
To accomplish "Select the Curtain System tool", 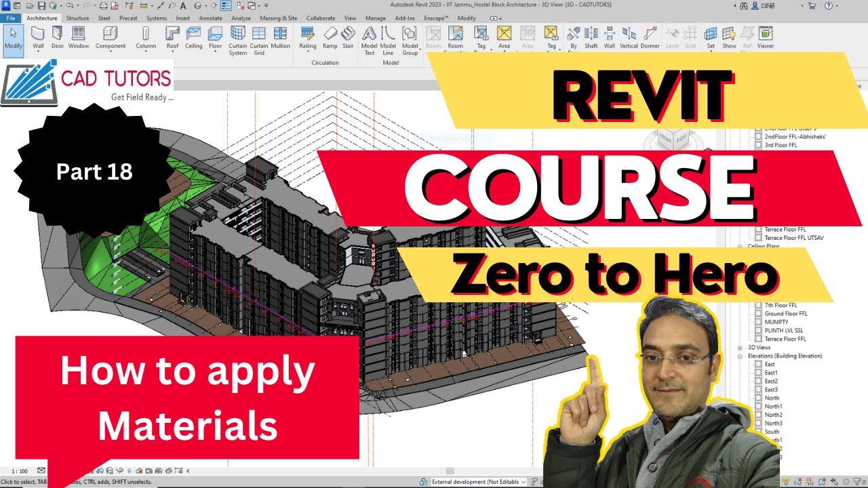I will click(238, 41).
